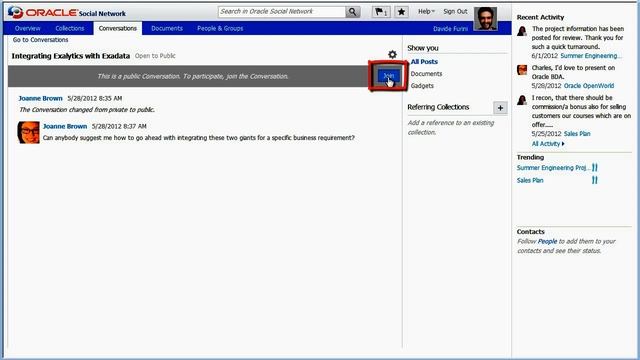Image resolution: width=640 pixels, height=360 pixels.
Task: Open Oracle OpenWorld link
Action: 589,86
